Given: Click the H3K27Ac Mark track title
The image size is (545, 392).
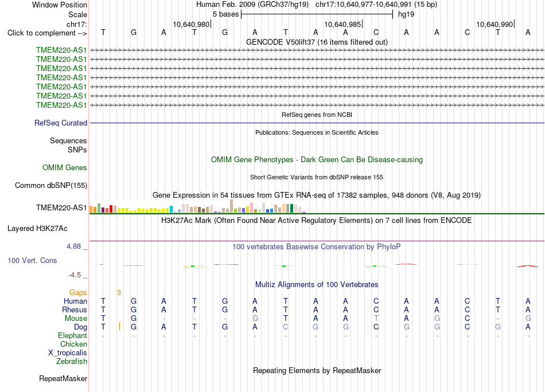Looking at the screenshot, I should pyautogui.click(x=317, y=221).
